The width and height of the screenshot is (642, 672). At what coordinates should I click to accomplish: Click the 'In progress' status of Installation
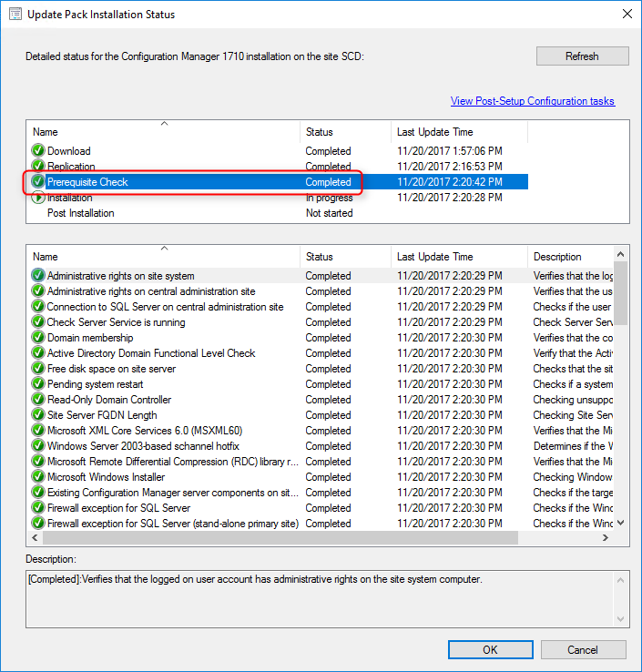[329, 198]
